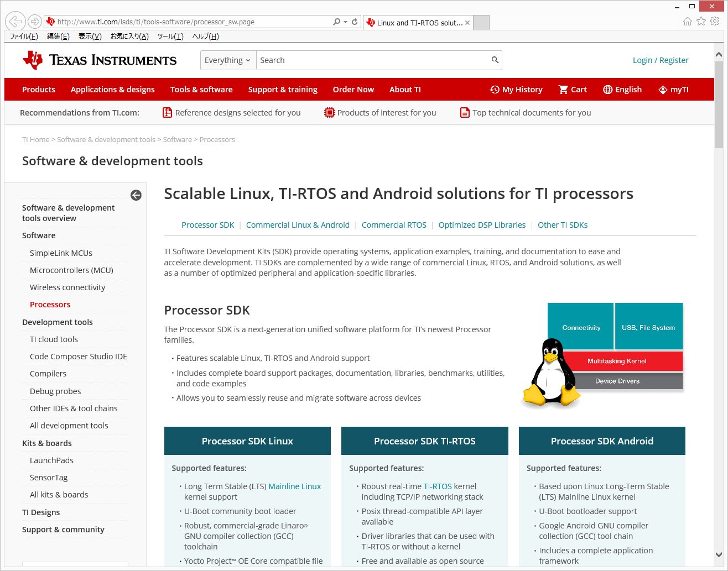
Task: Click the products of interest chip icon
Action: (x=329, y=113)
